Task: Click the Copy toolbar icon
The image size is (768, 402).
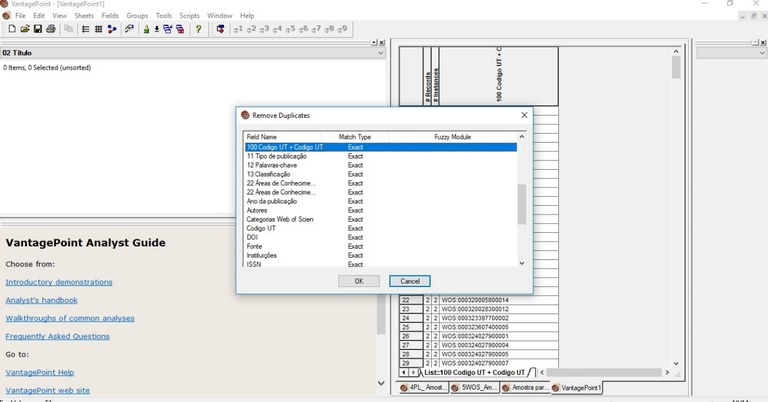Action: click(x=69, y=29)
